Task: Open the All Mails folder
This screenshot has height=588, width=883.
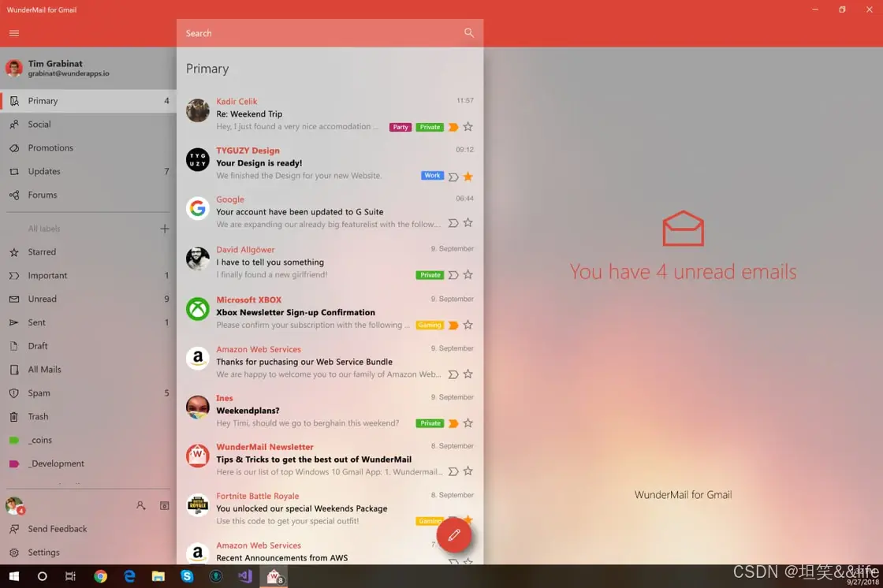Action: pyautogui.click(x=88, y=370)
